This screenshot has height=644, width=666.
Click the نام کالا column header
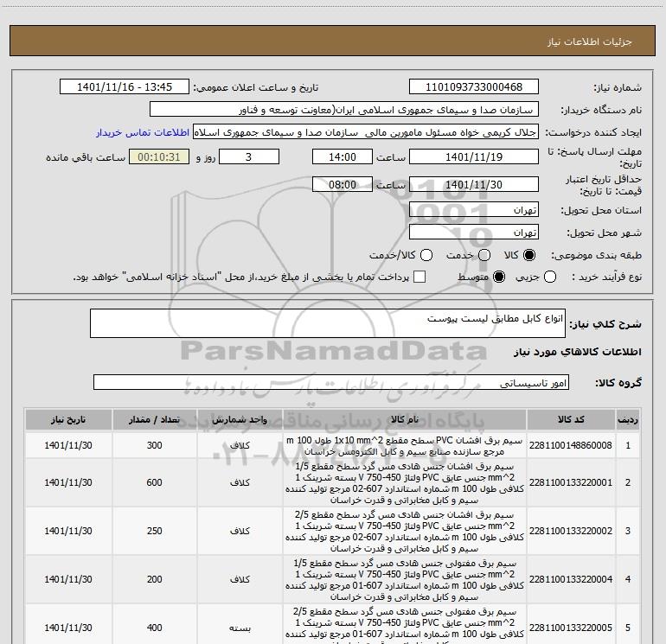point(405,419)
